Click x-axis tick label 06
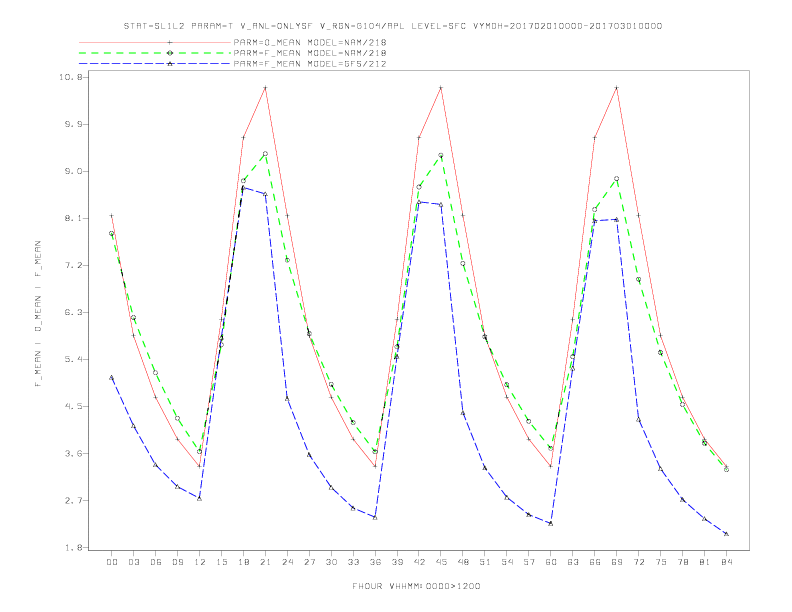 click(x=156, y=562)
